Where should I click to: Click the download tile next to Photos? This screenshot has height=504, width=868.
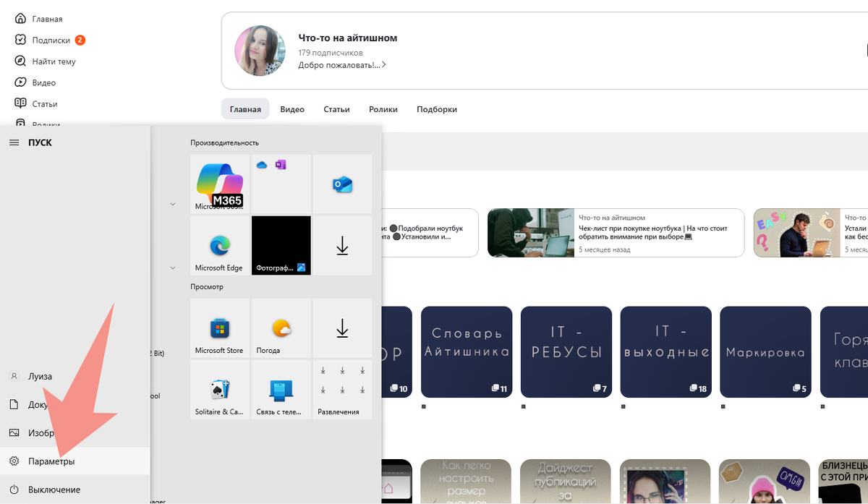click(342, 246)
